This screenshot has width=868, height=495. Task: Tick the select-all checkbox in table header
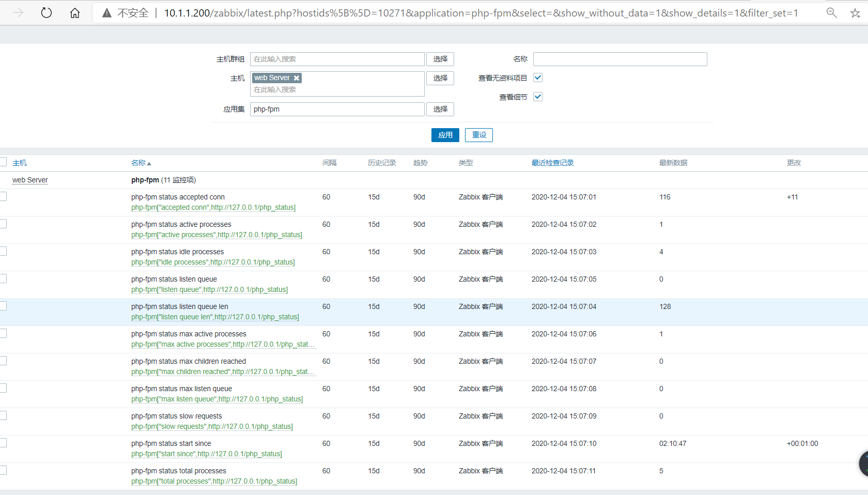tap(3, 162)
